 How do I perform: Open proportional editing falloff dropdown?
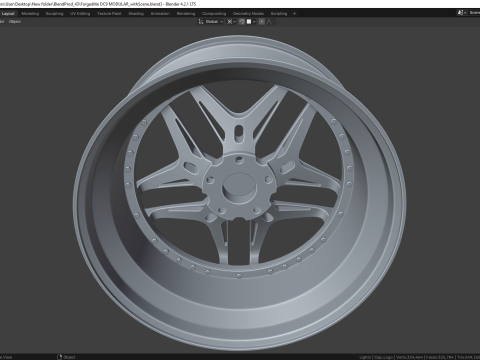pyautogui.click(x=270, y=22)
